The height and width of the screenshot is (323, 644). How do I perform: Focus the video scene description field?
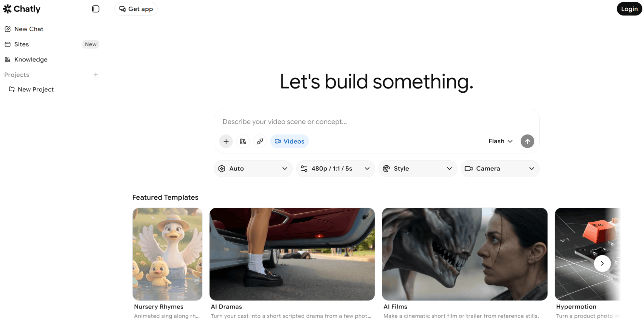pos(376,122)
